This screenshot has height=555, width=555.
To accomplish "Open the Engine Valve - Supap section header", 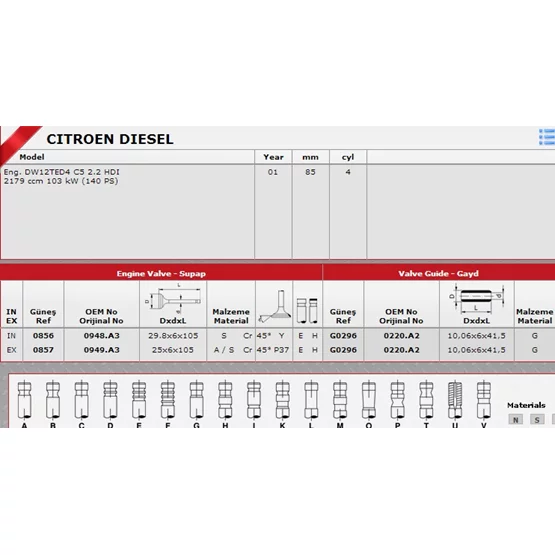I will point(161,273).
